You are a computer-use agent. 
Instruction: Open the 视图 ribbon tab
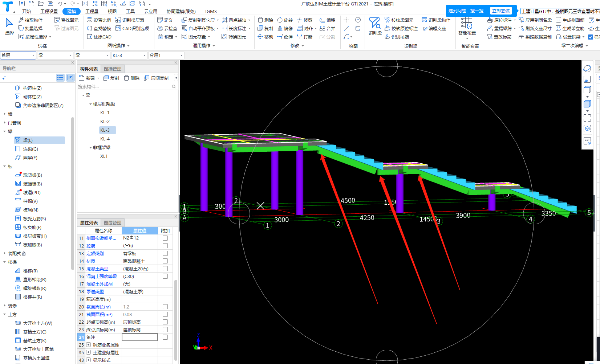tap(112, 11)
